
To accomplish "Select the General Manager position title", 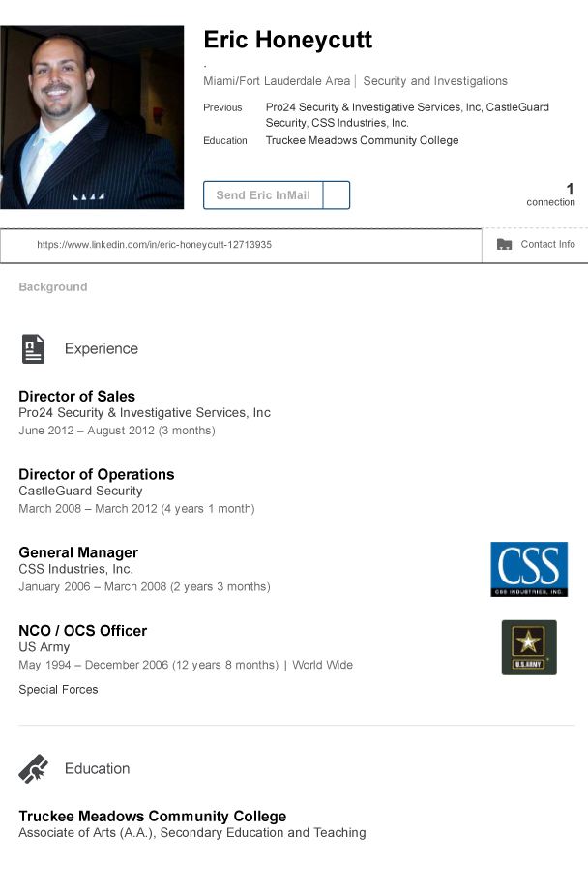I will click(78, 552).
